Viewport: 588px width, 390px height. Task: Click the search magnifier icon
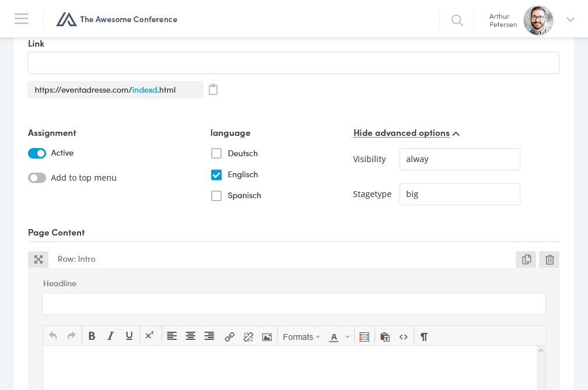(x=457, y=20)
